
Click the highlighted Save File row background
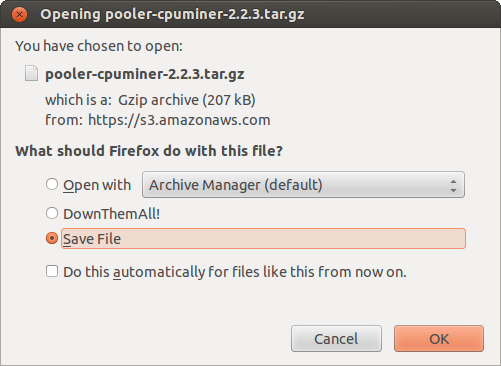pyautogui.click(x=263, y=239)
